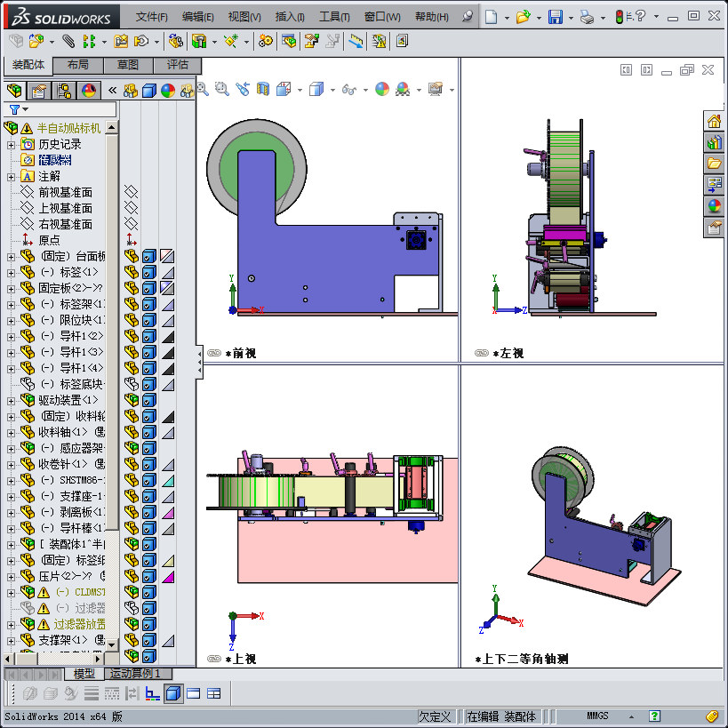Toggle visibility of 前视基准面 plane

pyautogui.click(x=132, y=192)
